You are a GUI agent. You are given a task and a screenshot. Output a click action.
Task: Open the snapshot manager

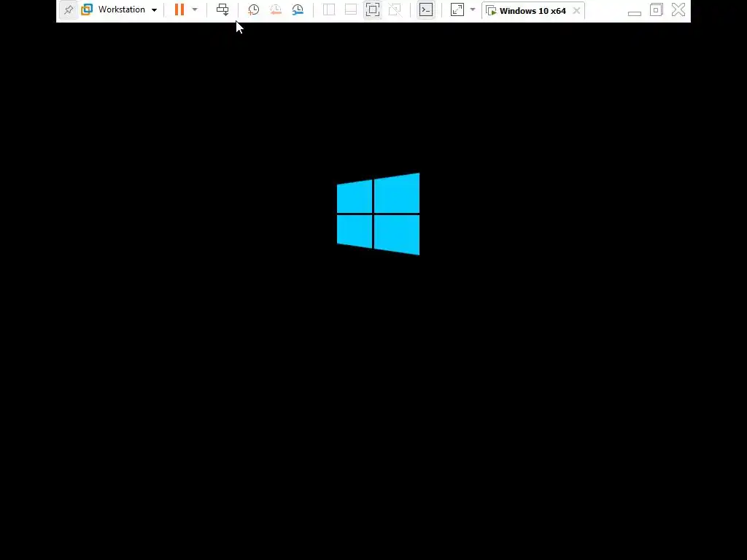298,9
